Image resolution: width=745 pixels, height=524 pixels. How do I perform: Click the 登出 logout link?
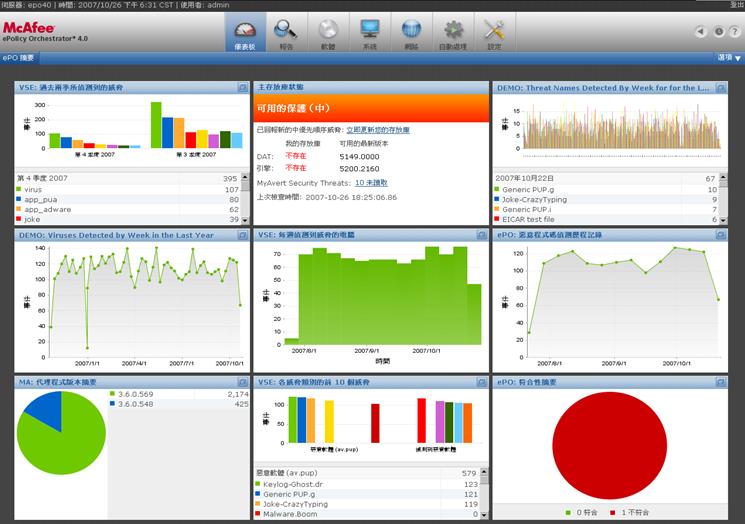click(737, 4)
